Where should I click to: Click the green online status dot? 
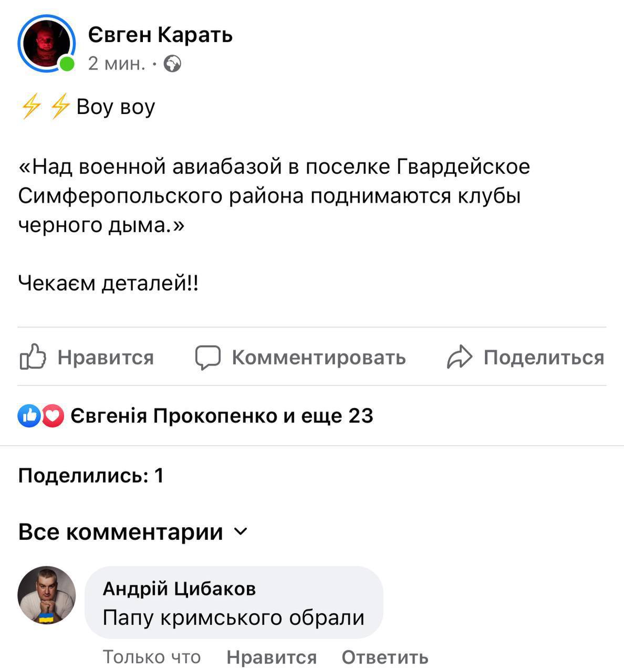click(x=67, y=64)
